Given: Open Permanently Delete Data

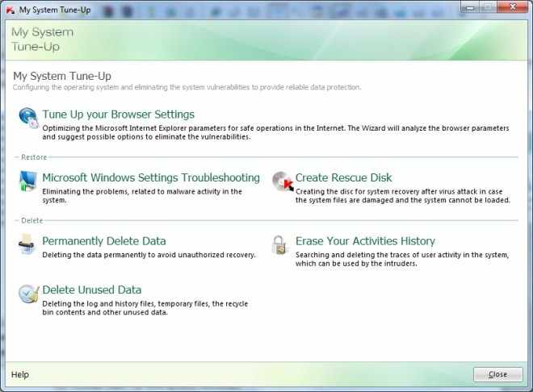Looking at the screenshot, I should click(104, 241).
